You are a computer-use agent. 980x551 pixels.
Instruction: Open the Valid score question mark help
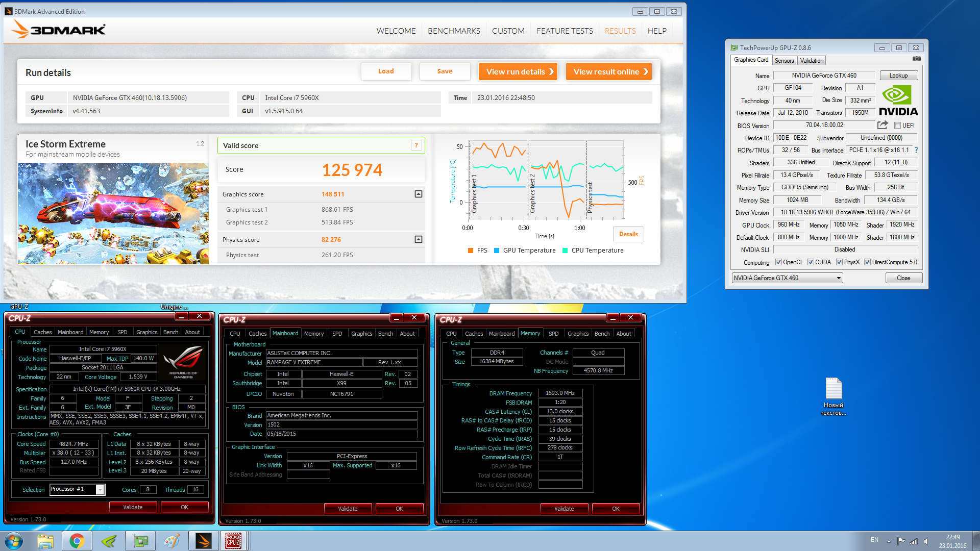click(x=416, y=145)
